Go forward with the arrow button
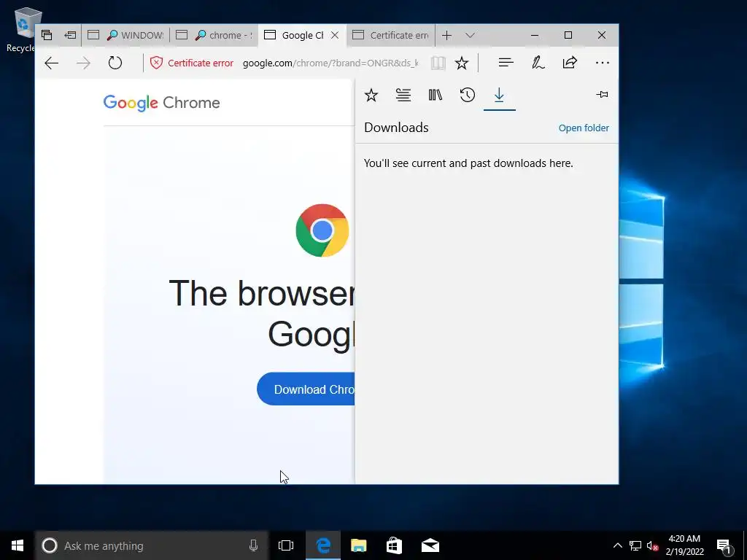This screenshot has height=560, width=747. (83, 63)
